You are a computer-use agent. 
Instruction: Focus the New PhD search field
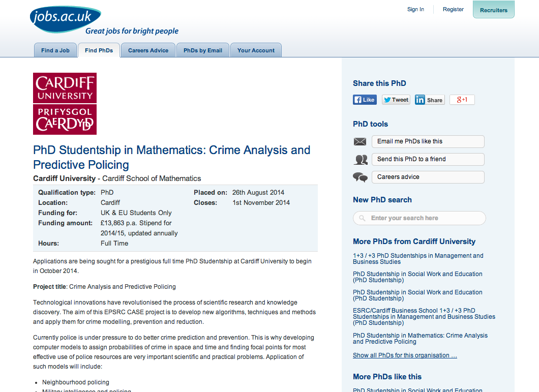pos(420,218)
